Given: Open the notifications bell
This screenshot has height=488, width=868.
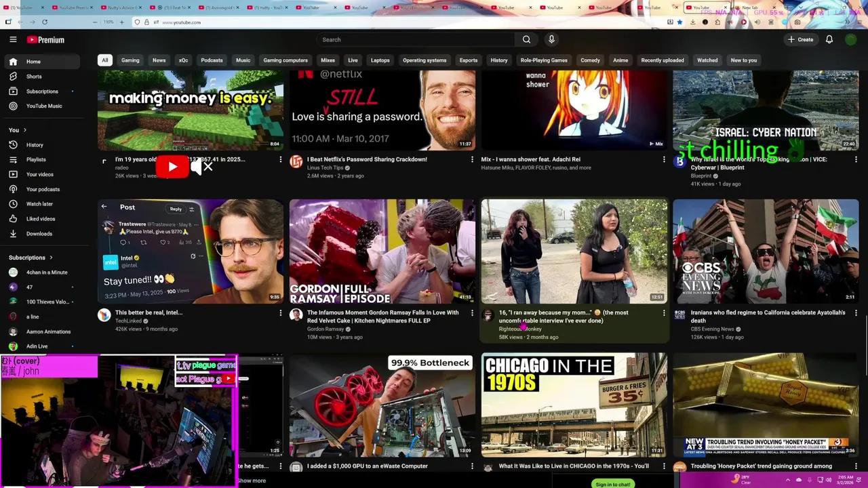Looking at the screenshot, I should [x=829, y=39].
